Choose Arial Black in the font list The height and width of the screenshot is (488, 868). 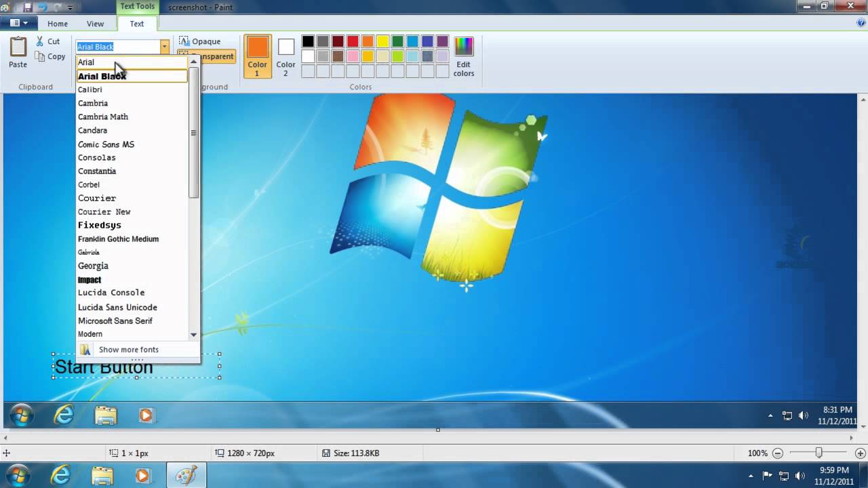[132, 76]
